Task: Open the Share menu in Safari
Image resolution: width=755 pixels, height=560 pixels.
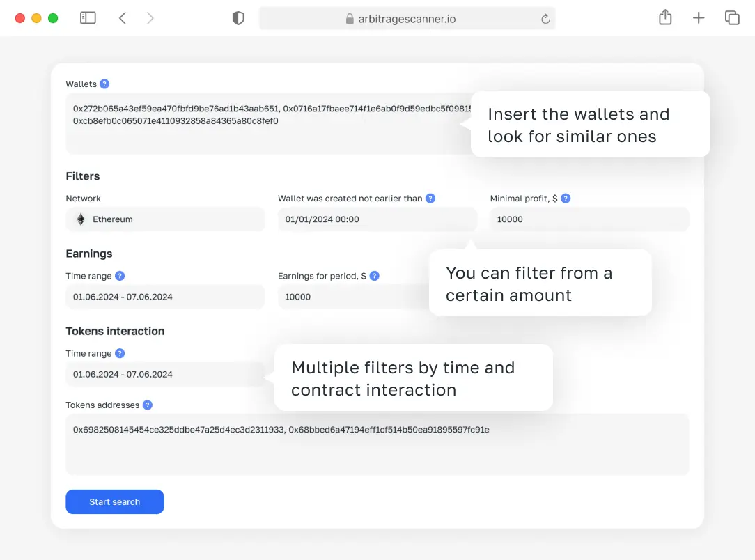Action: pos(665,18)
